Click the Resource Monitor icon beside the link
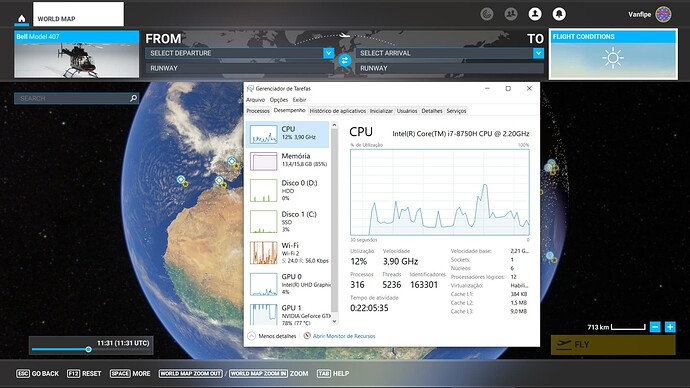This screenshot has height=388, width=690. click(307, 336)
